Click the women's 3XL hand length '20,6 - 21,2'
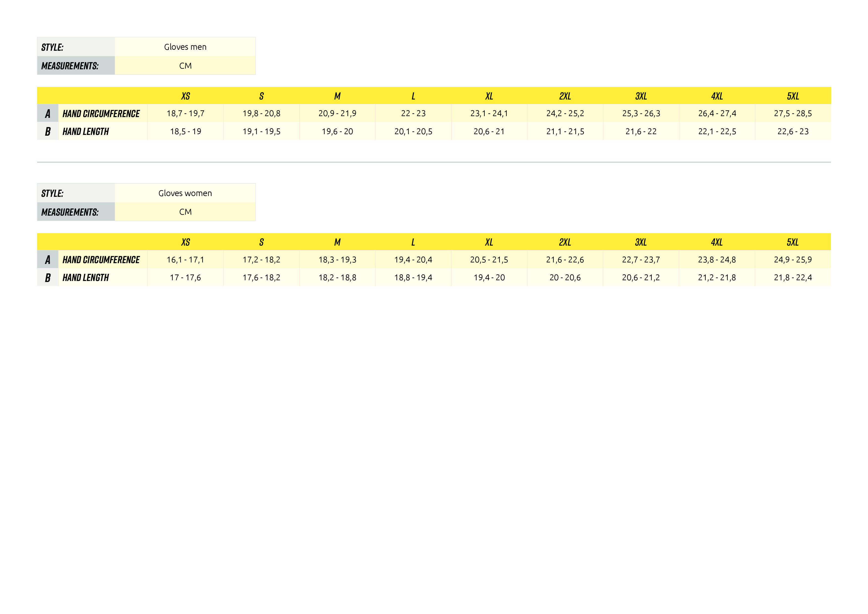The image size is (868, 614). click(x=641, y=277)
